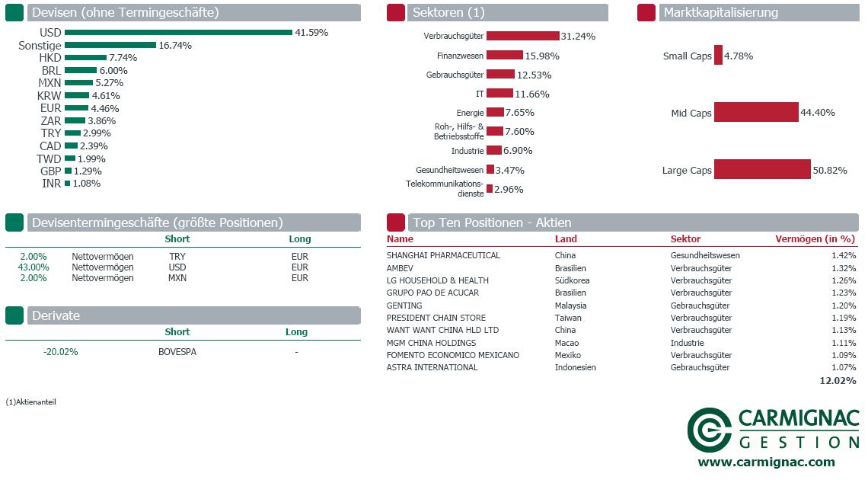Select the Marktkapitalisierung header
The width and height of the screenshot is (868, 480).
coord(759,13)
